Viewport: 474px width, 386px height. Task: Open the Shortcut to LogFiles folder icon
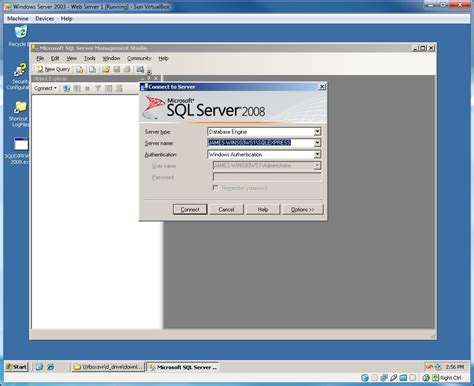(19, 114)
